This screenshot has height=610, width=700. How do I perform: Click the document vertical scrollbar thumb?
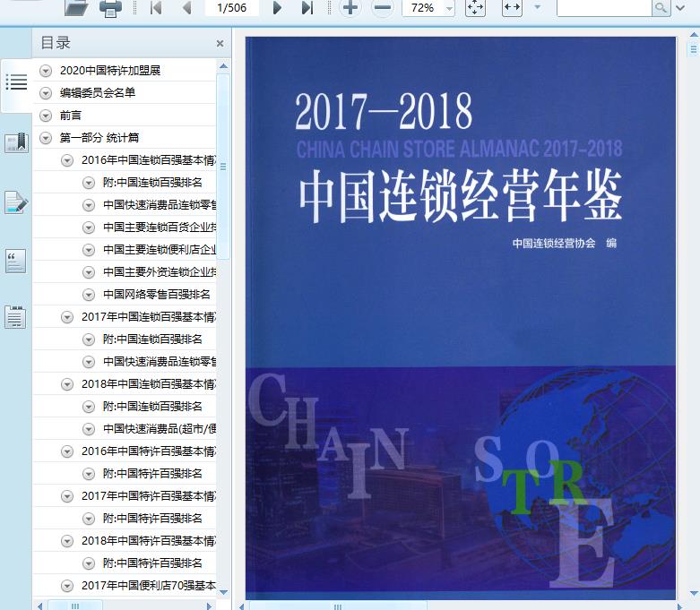pos(694,48)
